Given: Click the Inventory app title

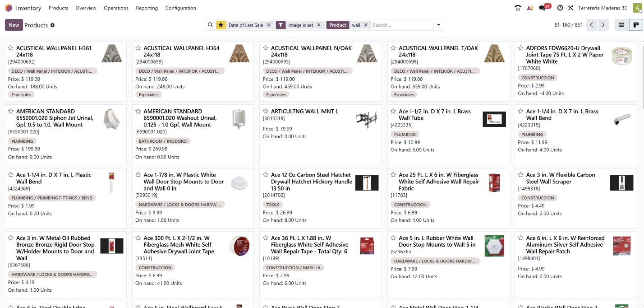Looking at the screenshot, I should point(28,8).
